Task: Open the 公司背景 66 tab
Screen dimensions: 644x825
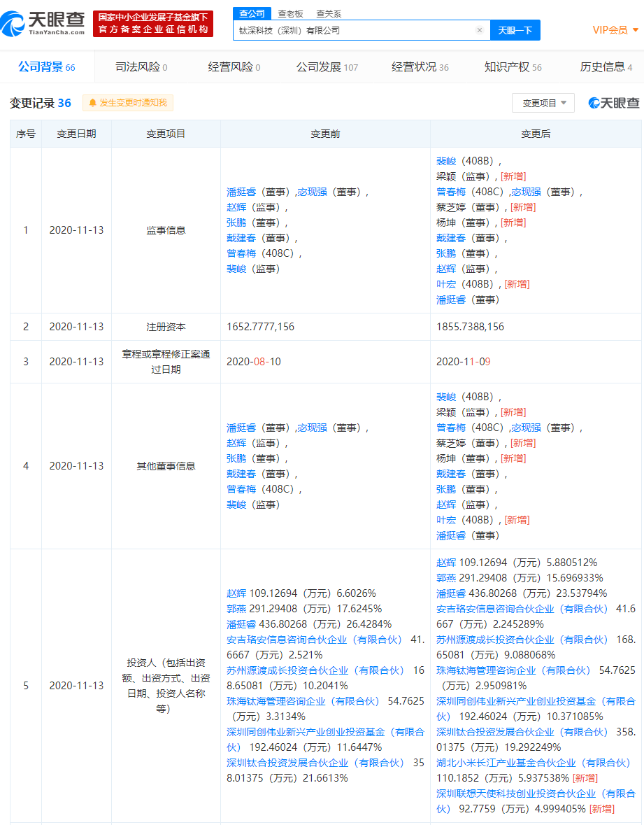Action: pos(47,66)
